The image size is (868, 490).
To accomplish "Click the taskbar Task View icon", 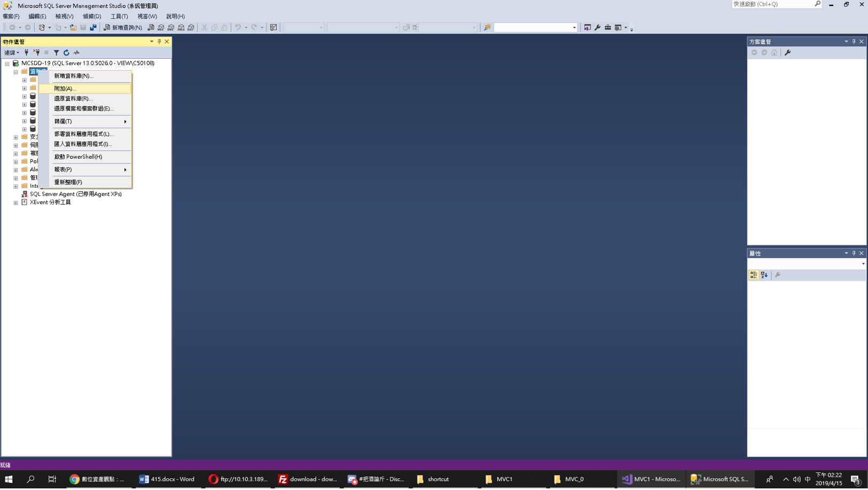I will [x=52, y=479].
